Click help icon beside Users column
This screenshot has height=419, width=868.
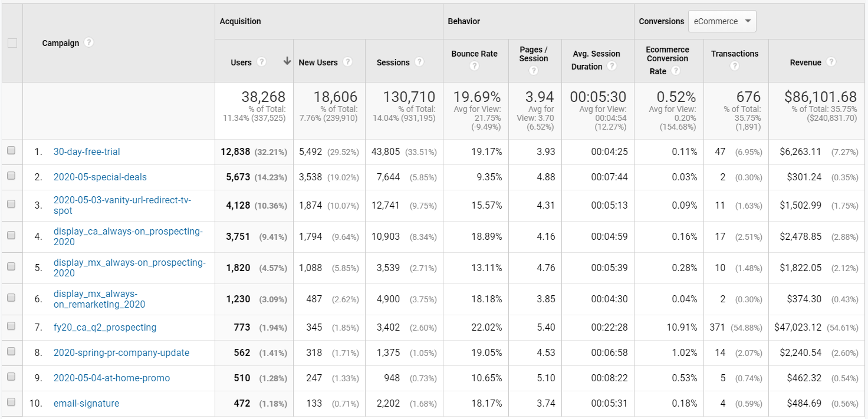pos(262,62)
